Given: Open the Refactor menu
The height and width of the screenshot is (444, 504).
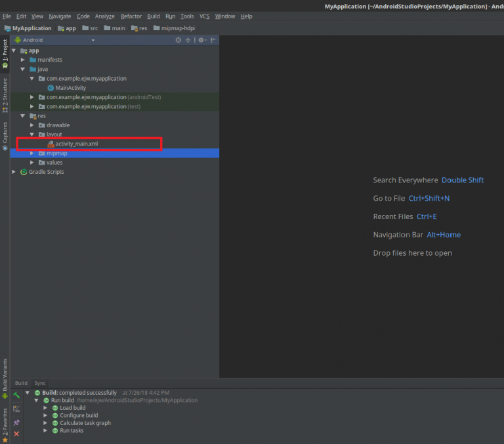Looking at the screenshot, I should pyautogui.click(x=131, y=16).
